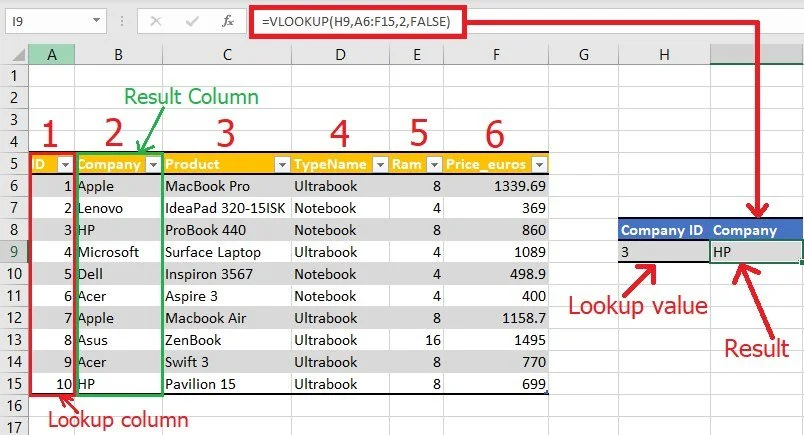The image size is (804, 435).
Task: Select row 1 header
Action: [14, 76]
